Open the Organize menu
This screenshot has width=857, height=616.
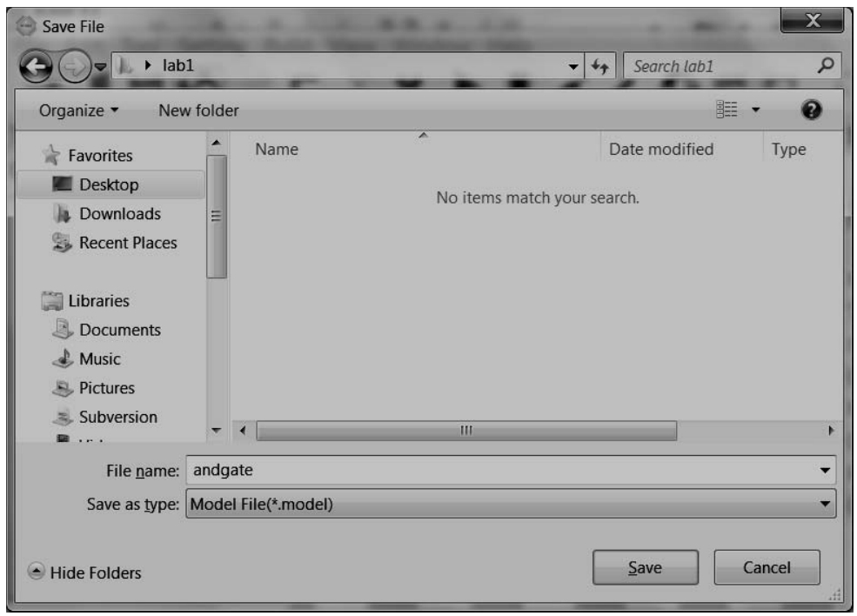tap(78, 110)
